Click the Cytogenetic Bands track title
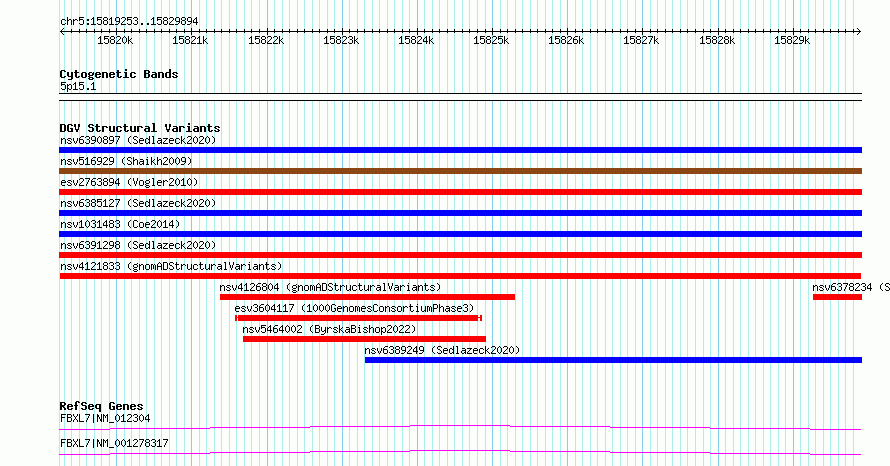890x466 pixels. coord(119,74)
